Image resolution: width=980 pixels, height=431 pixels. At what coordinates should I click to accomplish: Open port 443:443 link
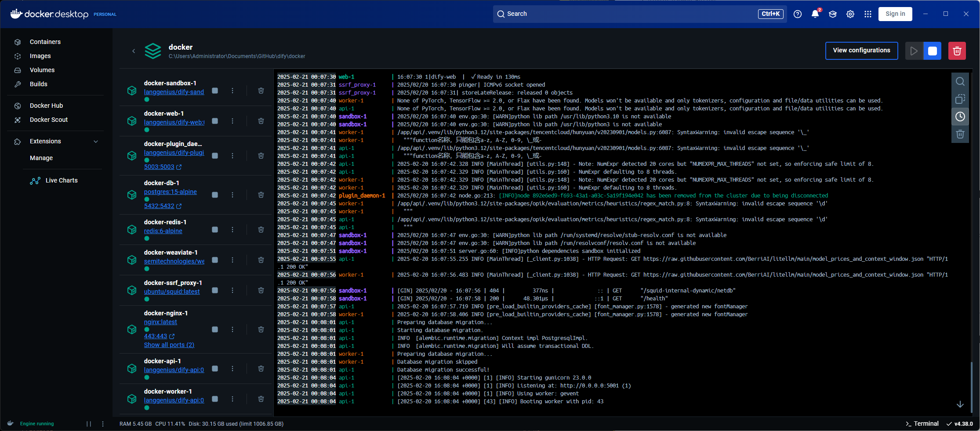pos(159,336)
